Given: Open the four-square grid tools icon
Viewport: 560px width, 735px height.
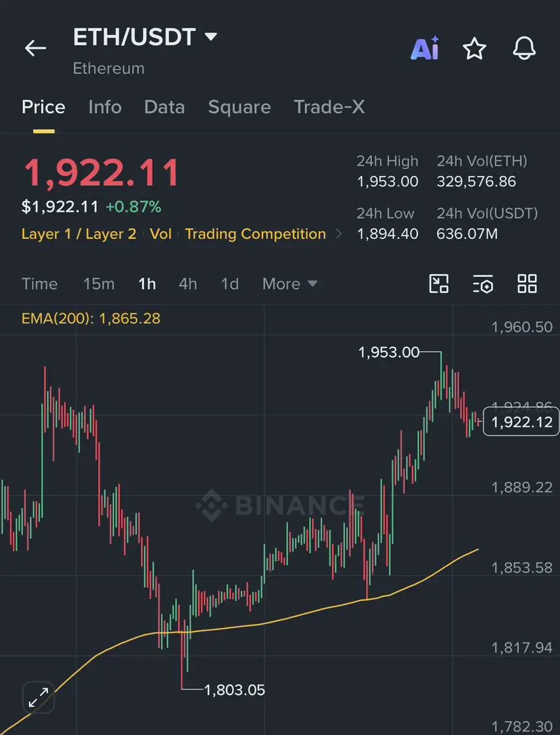Looking at the screenshot, I should 527,284.
